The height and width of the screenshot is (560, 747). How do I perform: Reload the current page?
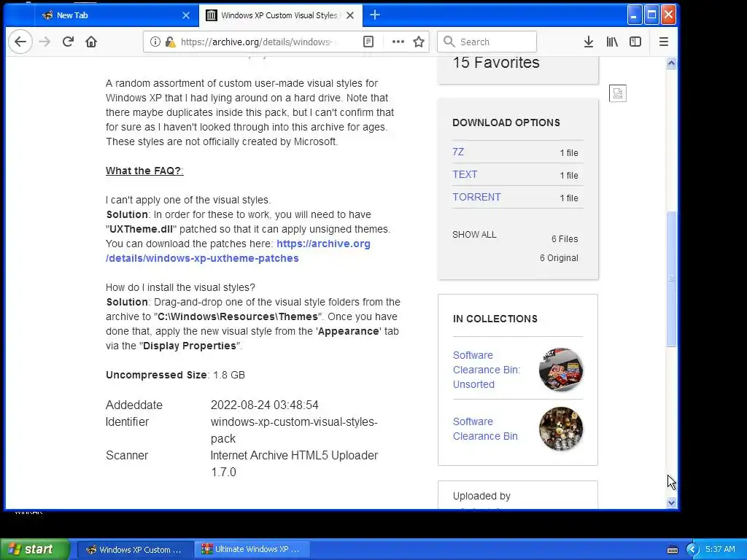pyautogui.click(x=68, y=42)
